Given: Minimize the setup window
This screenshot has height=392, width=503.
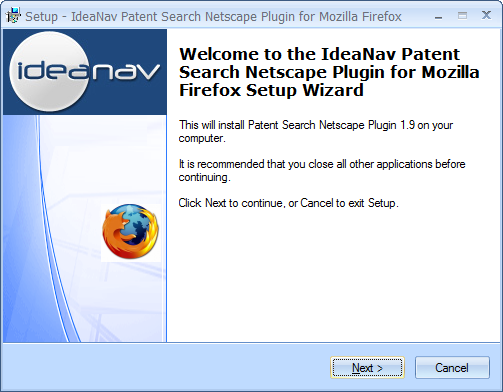Looking at the screenshot, I should pos(439,16).
